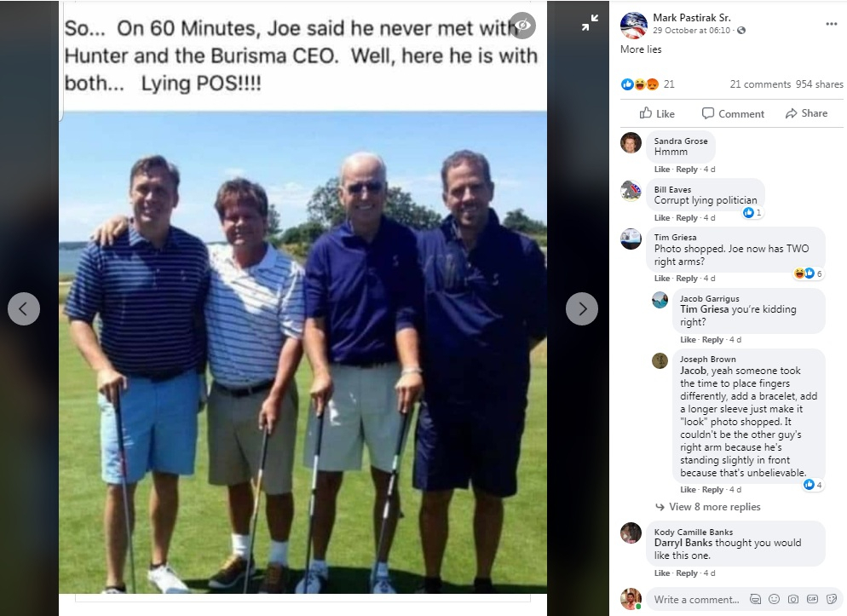The height and width of the screenshot is (616, 847).
Task: Toggle the hidden-eye visibility icon on the photo
Action: (x=523, y=26)
